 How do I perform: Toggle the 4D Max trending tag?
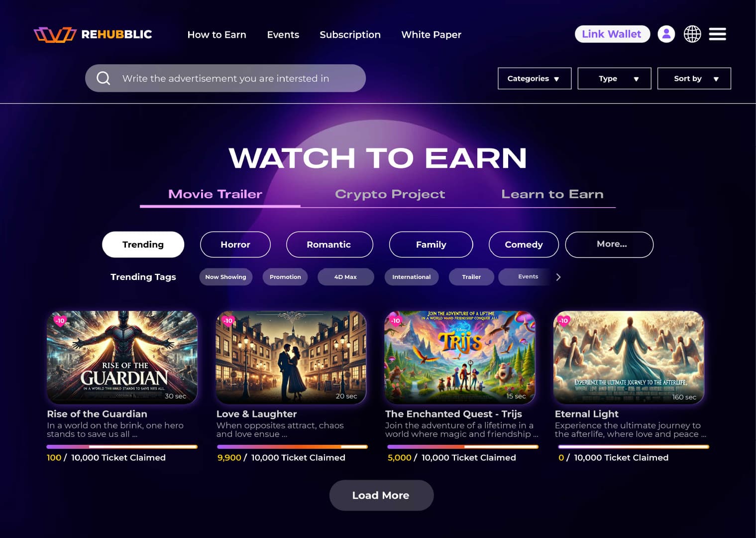345,277
